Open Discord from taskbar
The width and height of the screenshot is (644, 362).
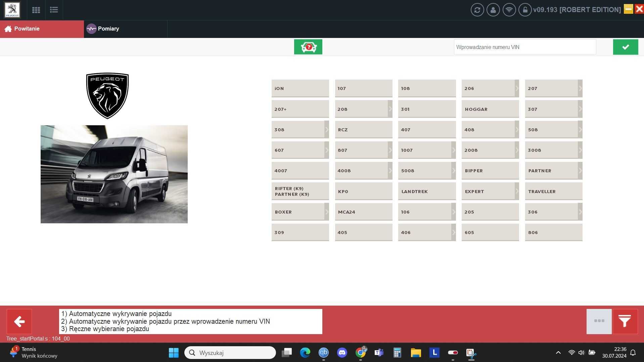pos(342,353)
